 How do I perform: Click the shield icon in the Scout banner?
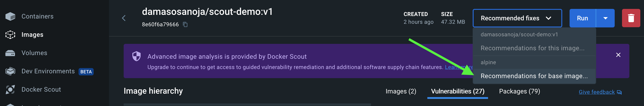tap(136, 56)
